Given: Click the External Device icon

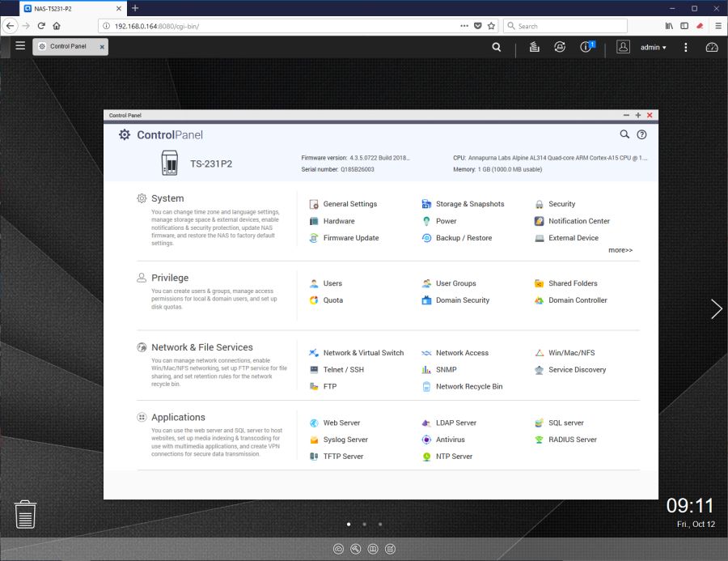Looking at the screenshot, I should click(539, 238).
